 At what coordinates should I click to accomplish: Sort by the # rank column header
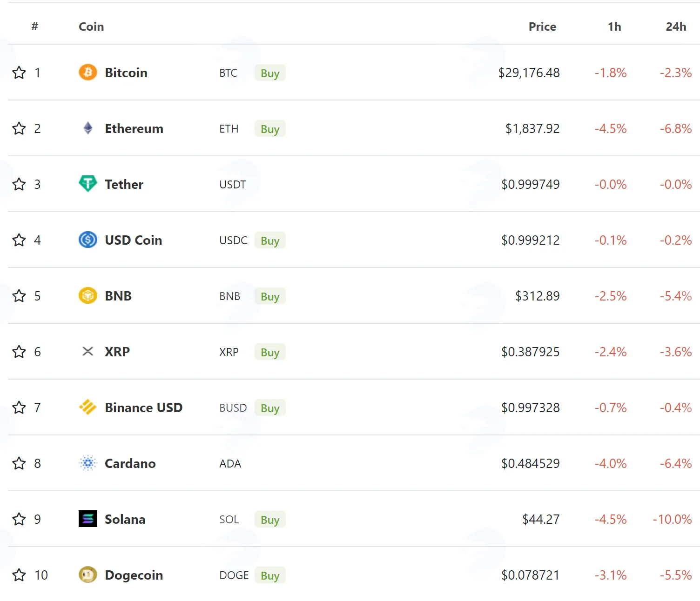tap(34, 27)
